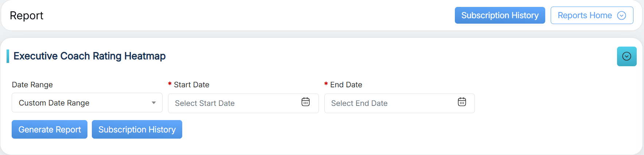Click the Generate Report button
Screen dimensions: 644x155
(50, 130)
